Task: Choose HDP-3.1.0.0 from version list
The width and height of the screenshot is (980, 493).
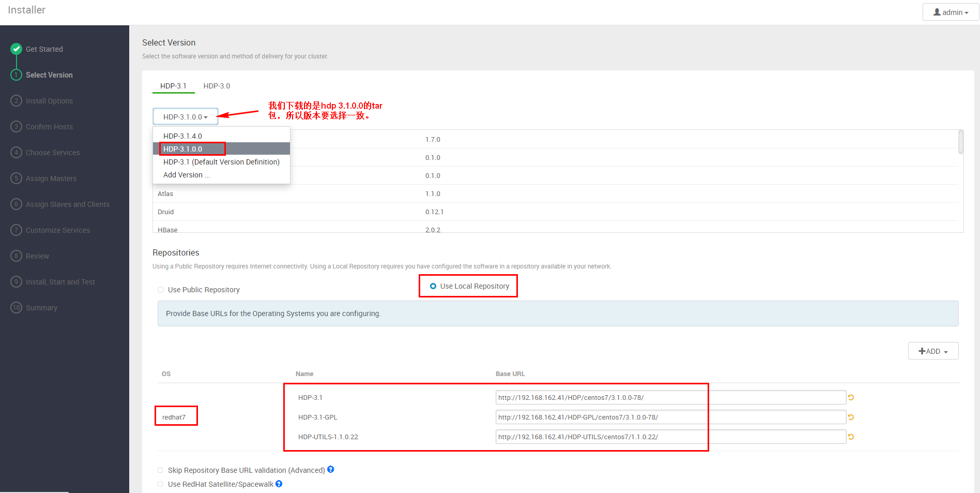Action: 221,148
